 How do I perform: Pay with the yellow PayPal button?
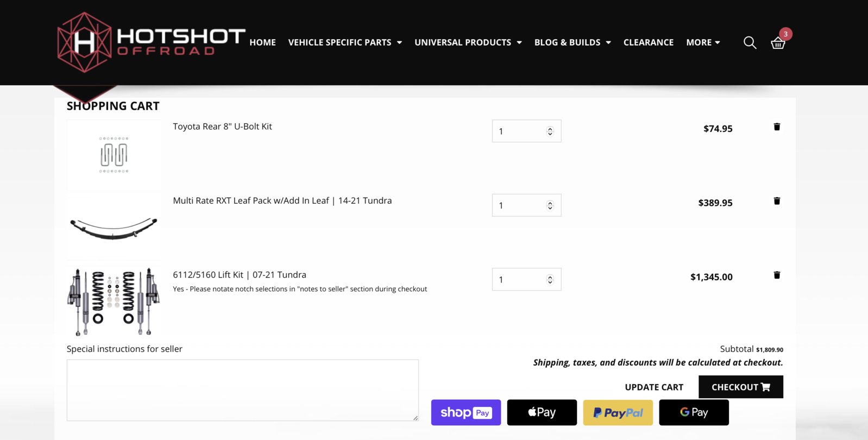point(618,412)
